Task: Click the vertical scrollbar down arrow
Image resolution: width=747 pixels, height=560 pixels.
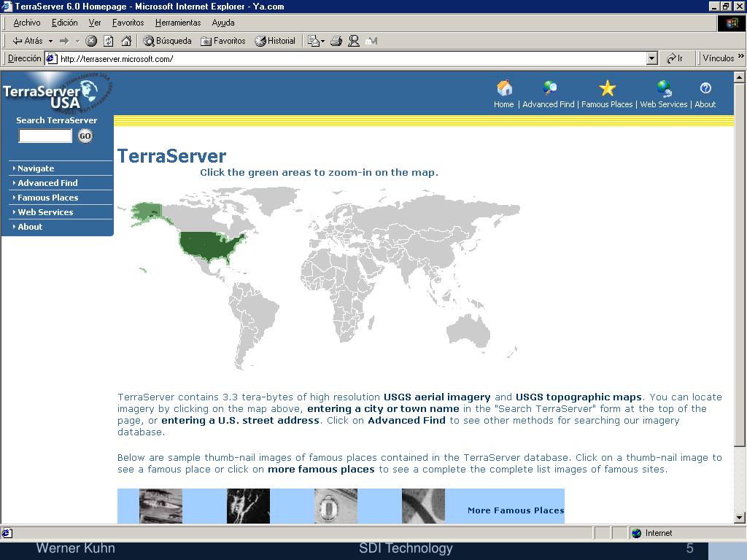Action: 740,518
